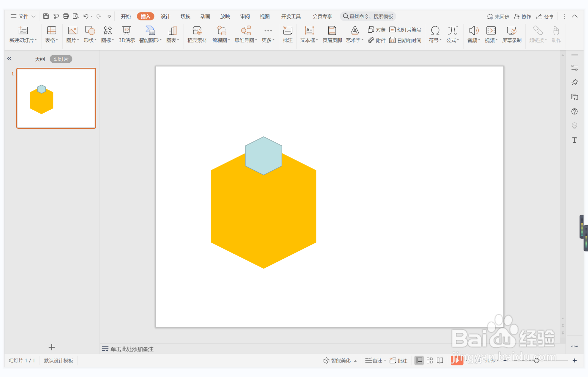Switch to reading view in status bar
The width and height of the screenshot is (588, 377).
pos(440,360)
